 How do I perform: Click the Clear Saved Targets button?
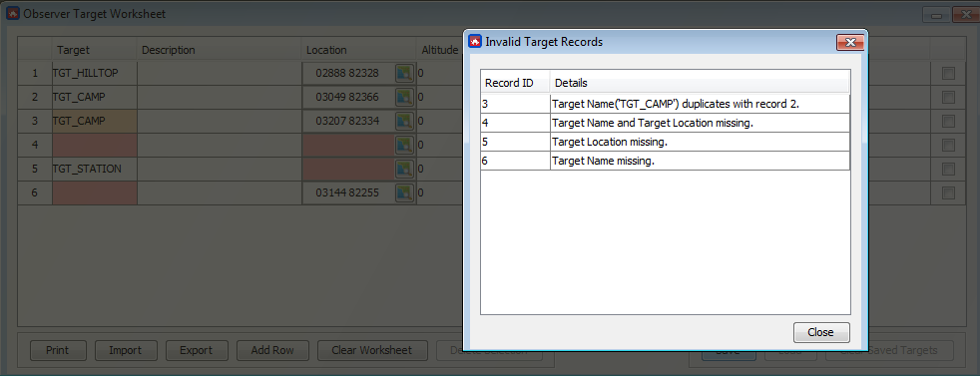click(890, 350)
